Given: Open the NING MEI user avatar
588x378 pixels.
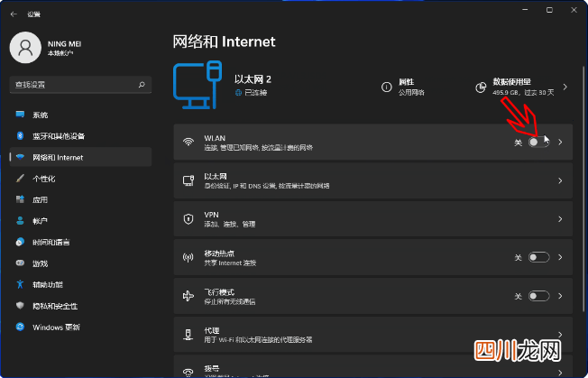Looking at the screenshot, I should [25, 48].
